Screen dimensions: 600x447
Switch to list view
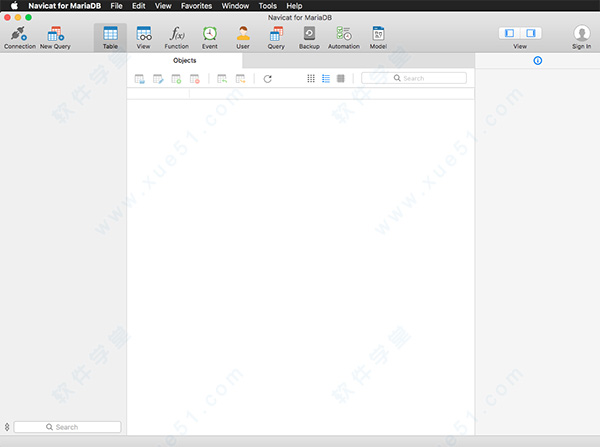326,78
